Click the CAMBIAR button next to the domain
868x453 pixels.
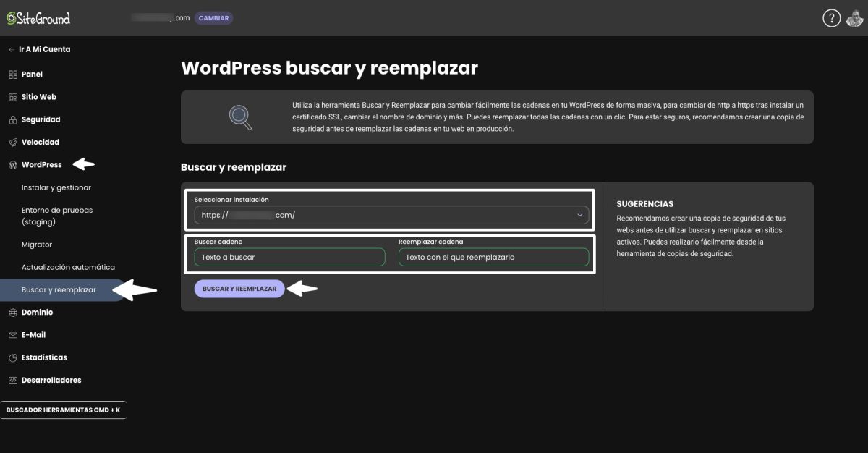[213, 17]
